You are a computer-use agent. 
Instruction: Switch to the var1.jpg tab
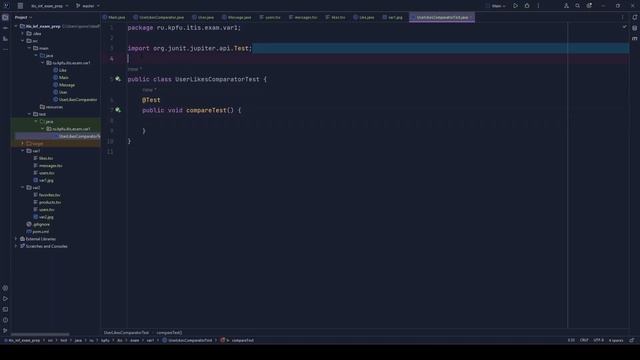pos(392,17)
